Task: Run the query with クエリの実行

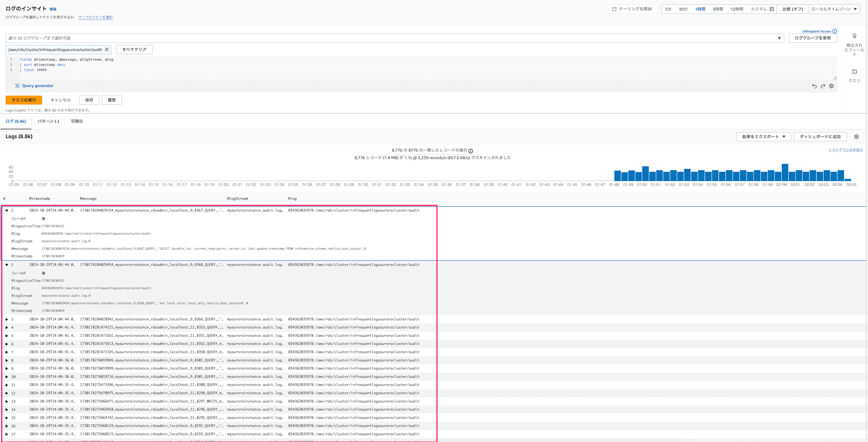Action: (x=24, y=100)
